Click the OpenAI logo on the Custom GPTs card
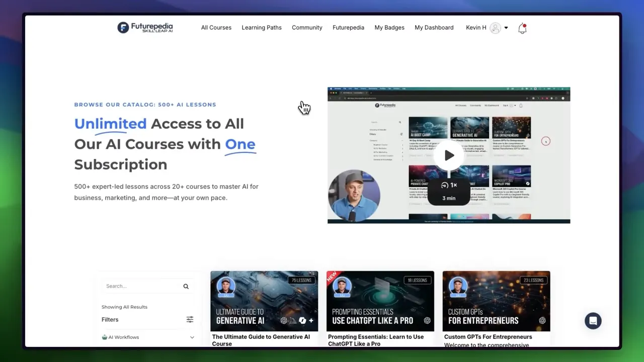644x362 pixels. [542, 320]
